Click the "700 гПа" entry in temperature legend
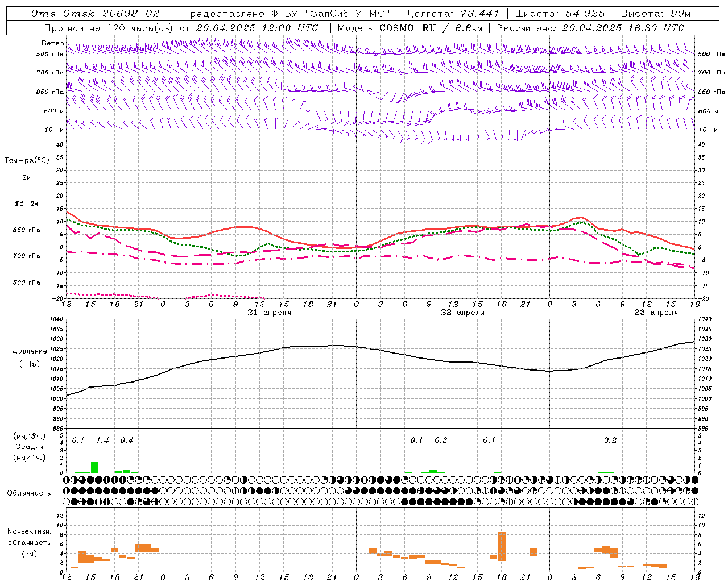 click(26, 256)
